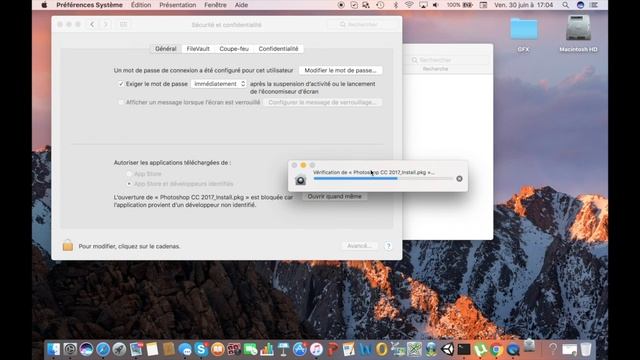Open Keynote from the Dock

(283, 349)
